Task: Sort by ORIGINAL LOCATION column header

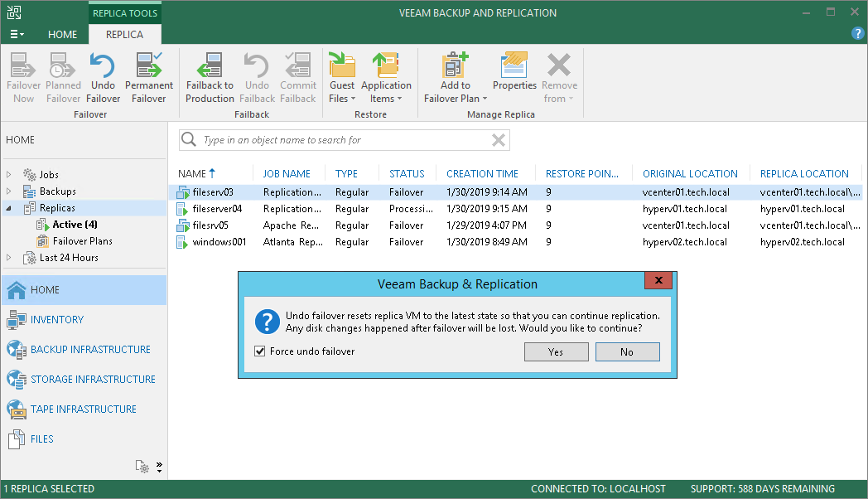Action: coord(690,174)
